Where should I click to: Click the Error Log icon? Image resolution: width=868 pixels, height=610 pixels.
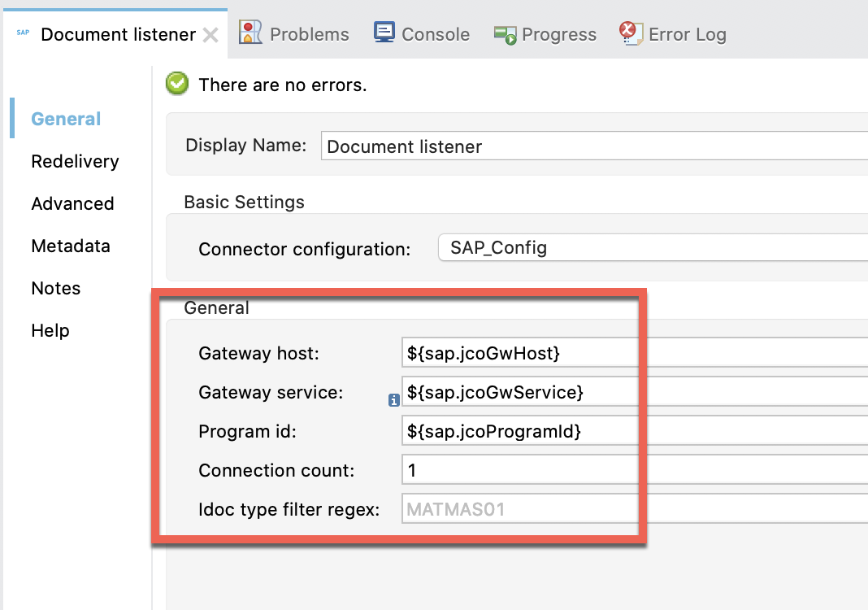click(x=630, y=33)
